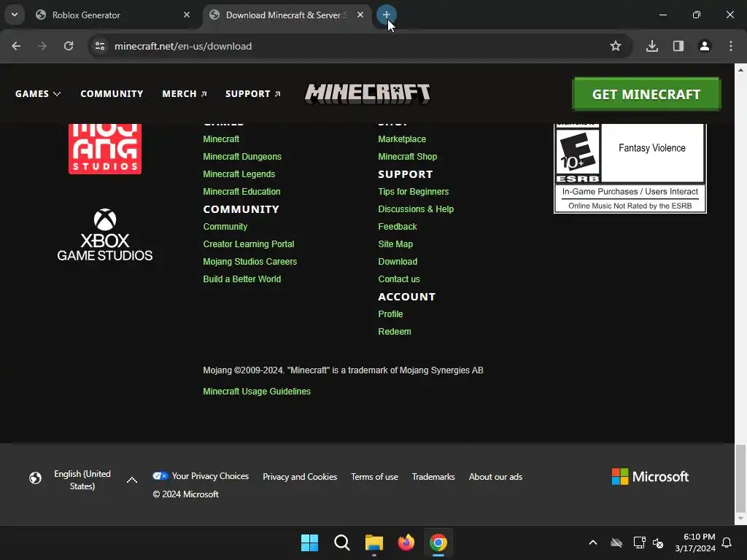Click the muted volume tray icon
Viewport: 747px width, 560px height.
pyautogui.click(x=658, y=542)
